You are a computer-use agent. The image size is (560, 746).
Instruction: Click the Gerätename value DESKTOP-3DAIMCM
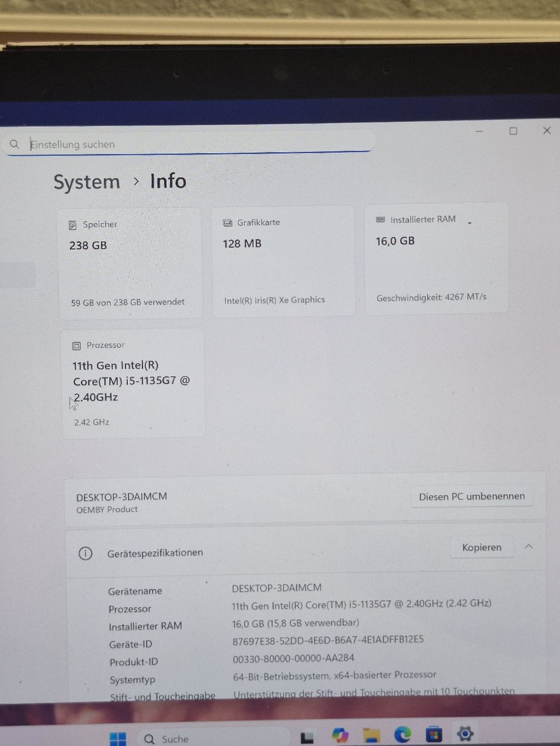coord(276,588)
